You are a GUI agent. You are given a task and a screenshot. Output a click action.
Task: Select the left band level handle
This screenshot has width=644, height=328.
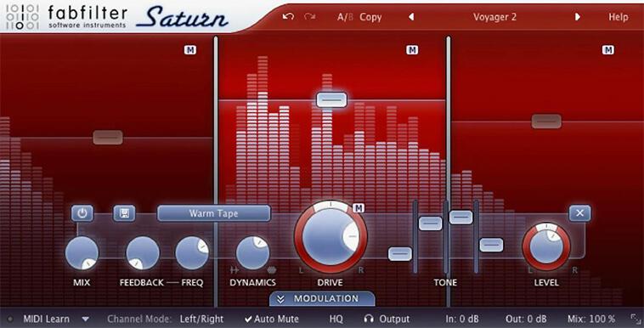click(108, 138)
